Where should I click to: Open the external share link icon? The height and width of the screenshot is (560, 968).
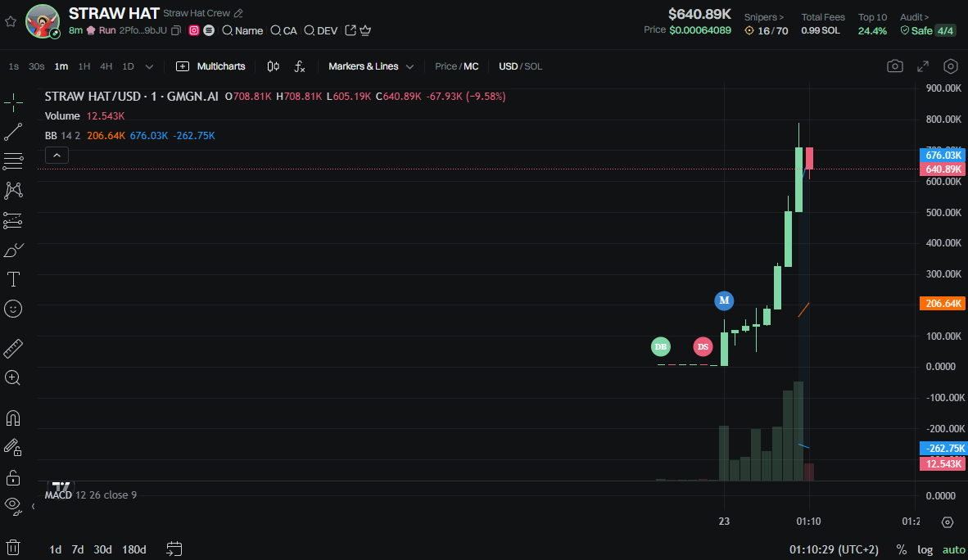pos(350,30)
